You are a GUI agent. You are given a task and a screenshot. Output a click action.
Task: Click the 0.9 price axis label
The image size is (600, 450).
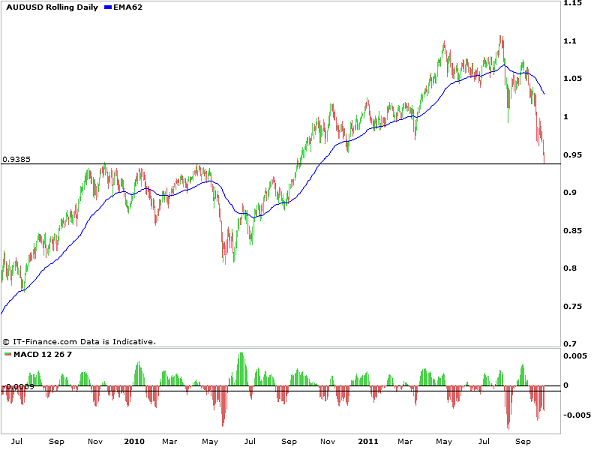[x=570, y=192]
